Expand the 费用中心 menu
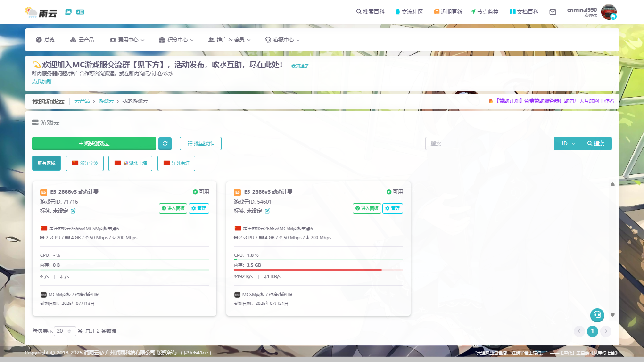 coord(127,40)
